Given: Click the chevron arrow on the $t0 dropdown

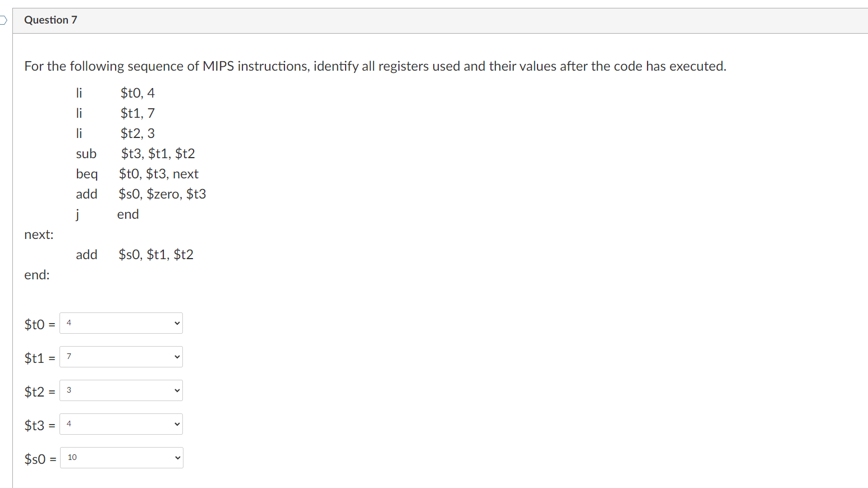Looking at the screenshot, I should tap(176, 323).
